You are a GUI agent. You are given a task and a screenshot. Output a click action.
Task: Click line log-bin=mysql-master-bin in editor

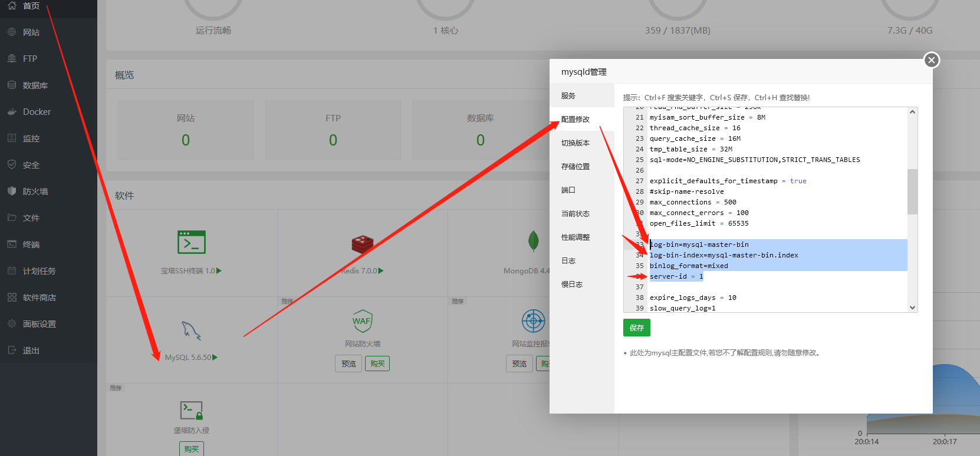pos(699,244)
